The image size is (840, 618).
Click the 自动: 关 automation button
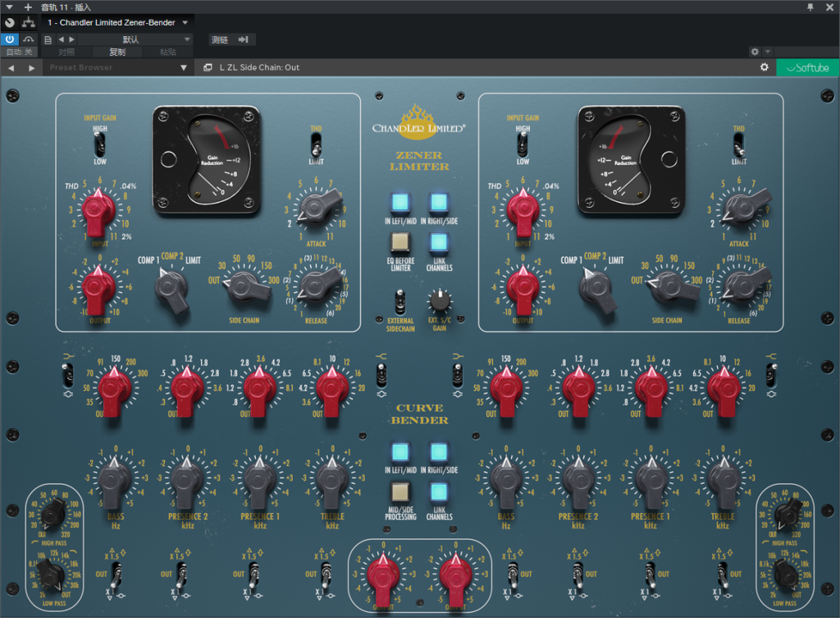point(20,52)
